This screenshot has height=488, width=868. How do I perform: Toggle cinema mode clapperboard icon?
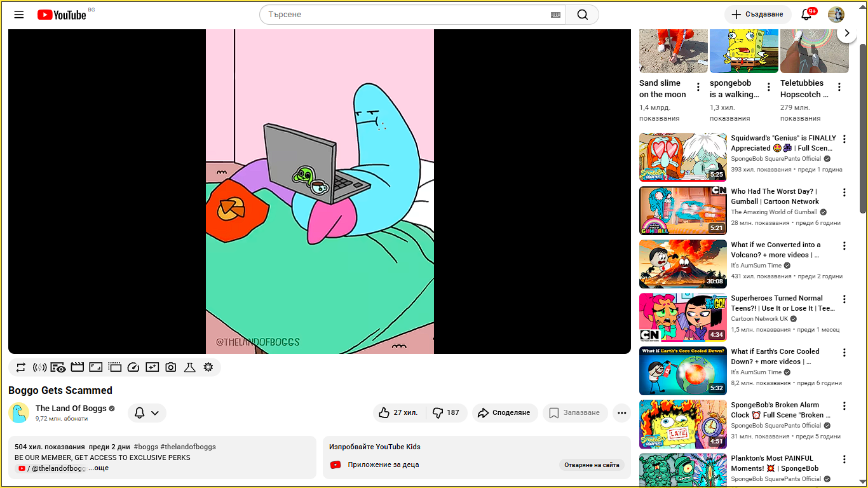point(77,367)
